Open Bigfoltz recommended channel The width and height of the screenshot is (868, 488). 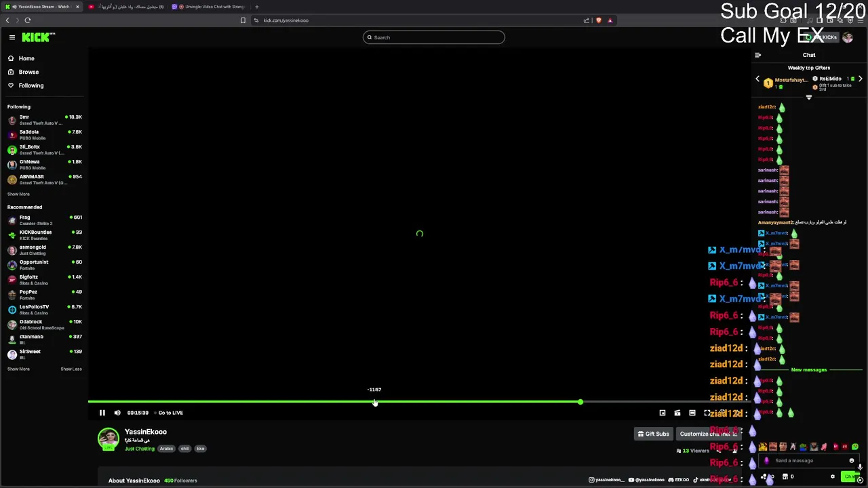point(44,280)
